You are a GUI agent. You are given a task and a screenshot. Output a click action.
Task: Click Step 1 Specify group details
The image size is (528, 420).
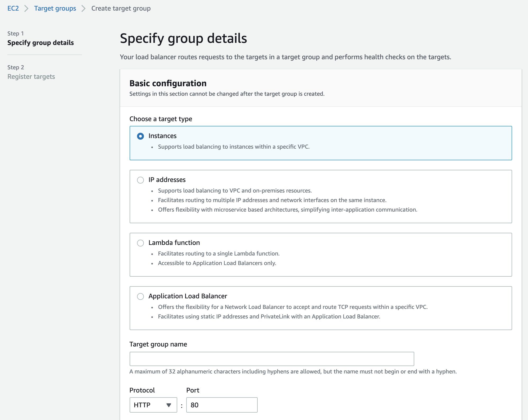40,43
